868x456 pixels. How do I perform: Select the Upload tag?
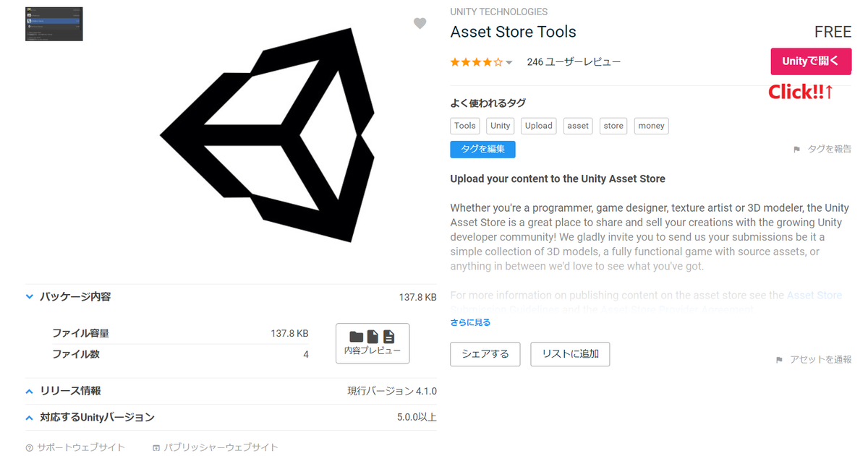tap(539, 126)
